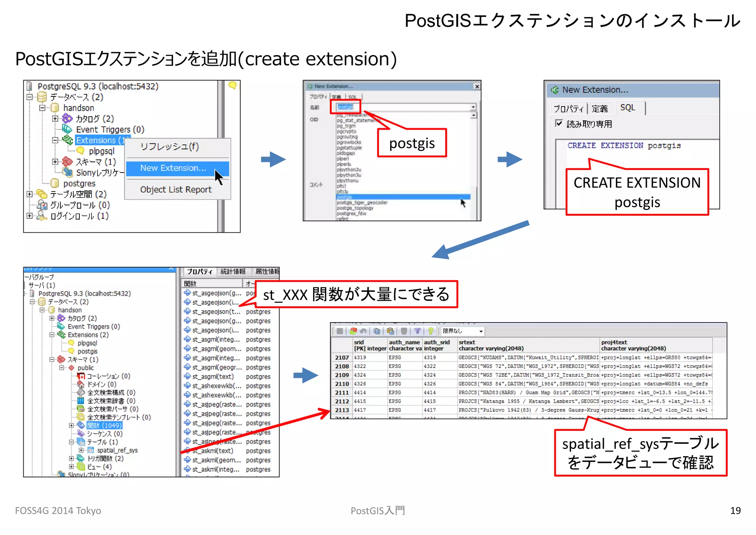Screen dimensions: 756x535
Task: Click the Undo icon in data view toolbar
Action: (364, 331)
